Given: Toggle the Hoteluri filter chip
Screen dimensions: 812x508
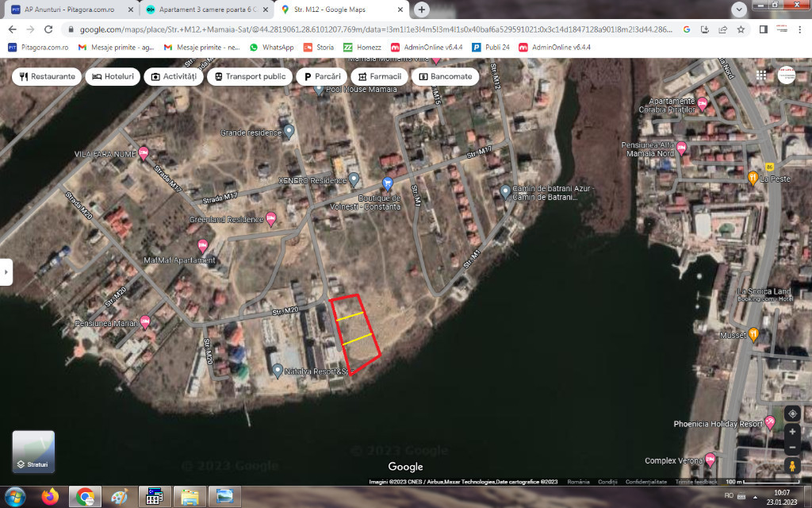Looking at the screenshot, I should point(113,77).
